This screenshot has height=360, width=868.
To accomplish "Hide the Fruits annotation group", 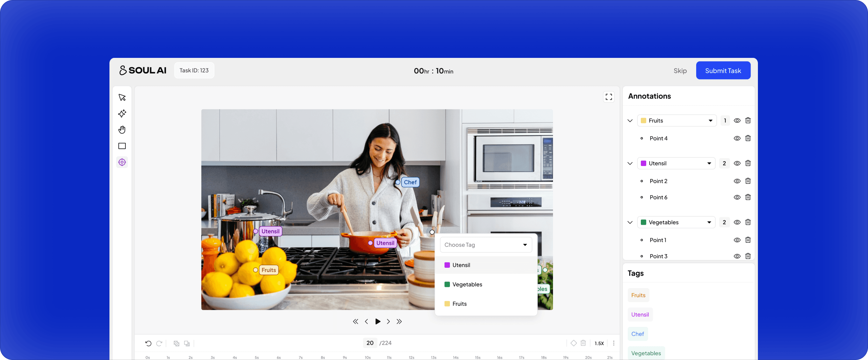I will pos(737,121).
